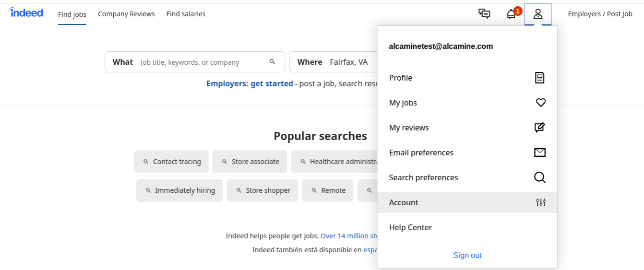Click the pencil icon beside My reviews

point(540,128)
